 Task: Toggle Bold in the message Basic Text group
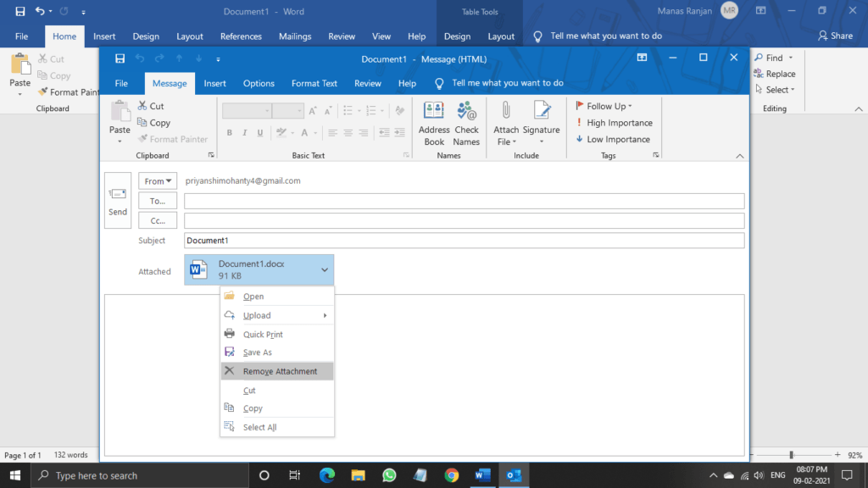229,133
